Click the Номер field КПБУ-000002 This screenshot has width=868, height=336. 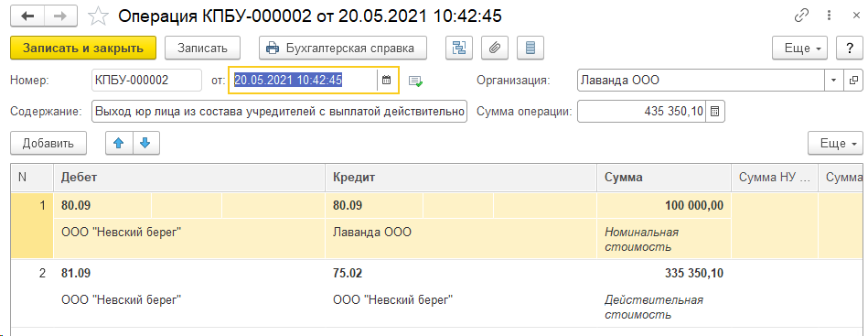coord(146,81)
